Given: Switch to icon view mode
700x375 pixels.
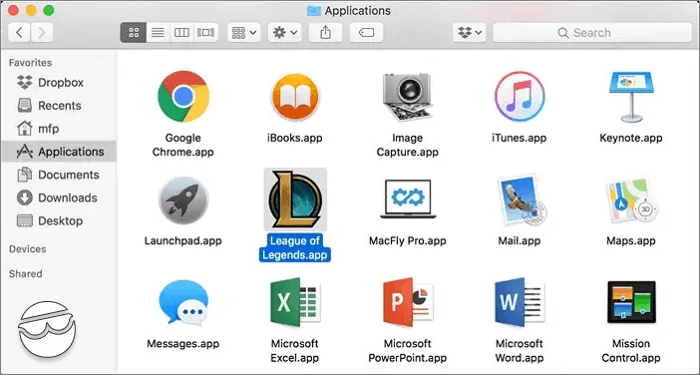Looking at the screenshot, I should [x=133, y=33].
